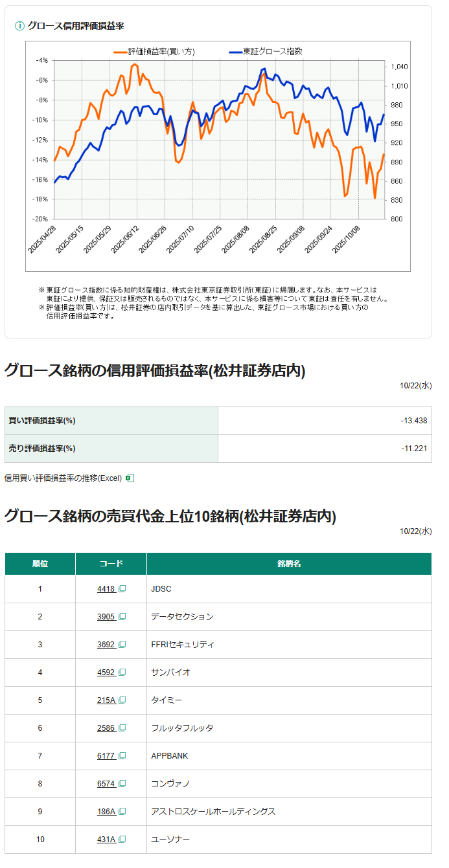The image size is (449, 868).
Task: Open the 信用買い評価損益率の推移(Excel) link
Action: [x=63, y=478]
